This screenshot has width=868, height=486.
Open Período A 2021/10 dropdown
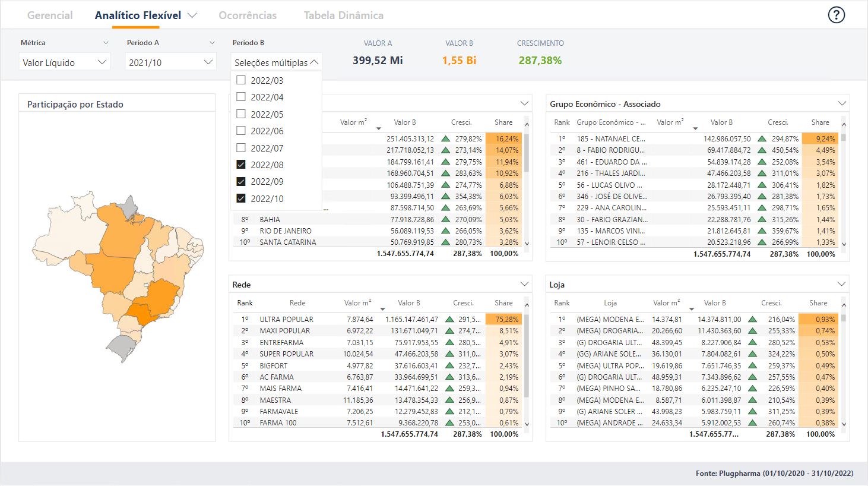click(x=170, y=62)
